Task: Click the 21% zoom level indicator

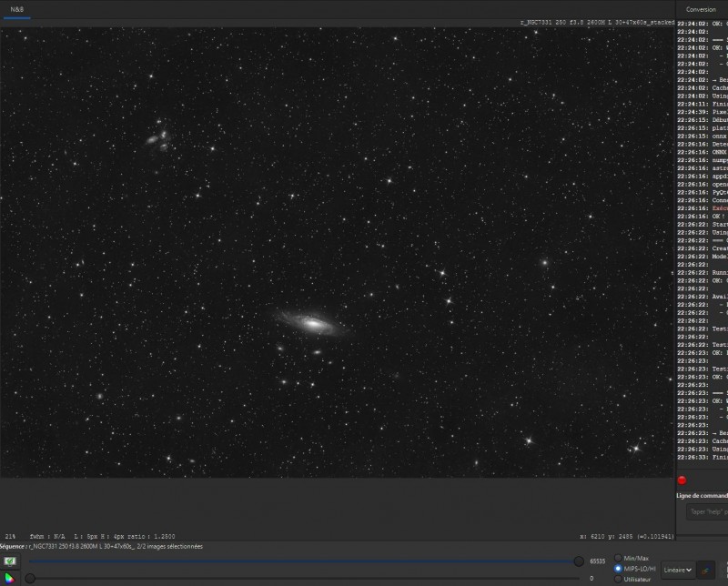Action: pos(10,536)
